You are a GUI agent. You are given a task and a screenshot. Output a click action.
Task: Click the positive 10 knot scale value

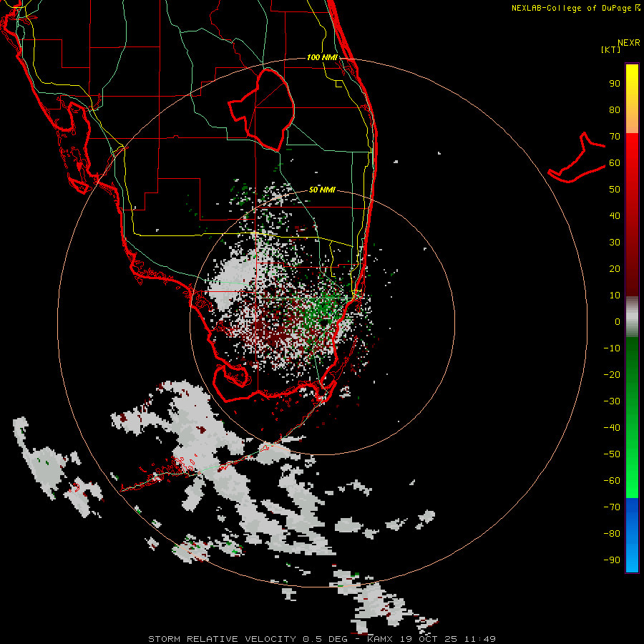tap(615, 296)
